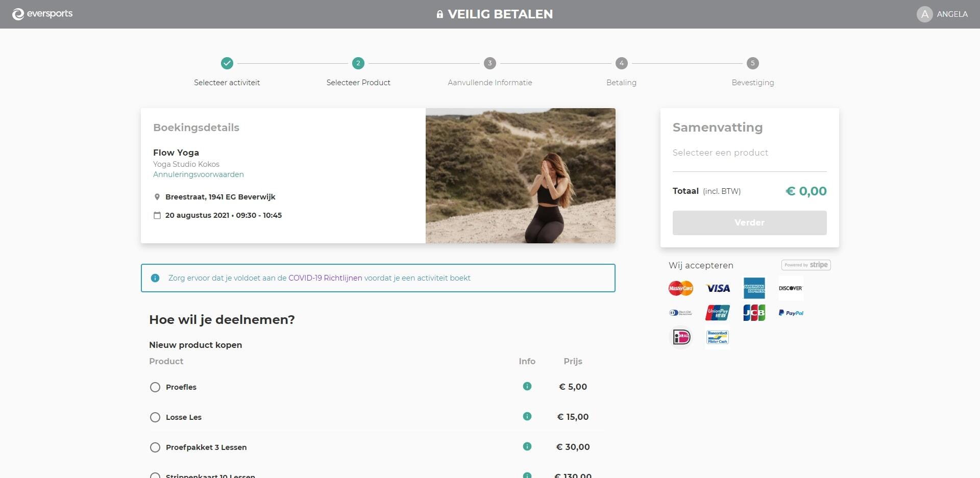The image size is (980, 478).
Task: Open the Angela user avatar
Action: [924, 14]
